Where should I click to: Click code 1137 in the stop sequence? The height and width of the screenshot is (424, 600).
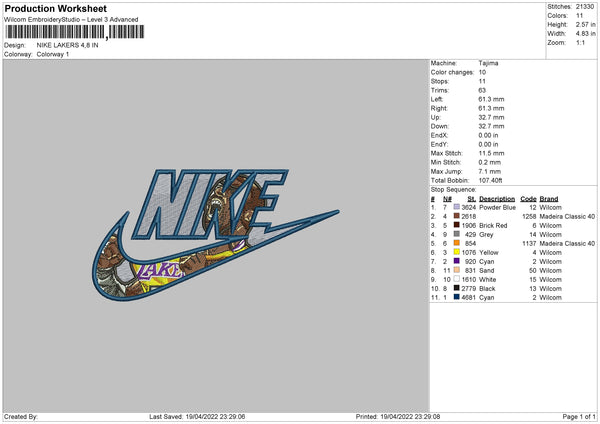[x=529, y=243]
